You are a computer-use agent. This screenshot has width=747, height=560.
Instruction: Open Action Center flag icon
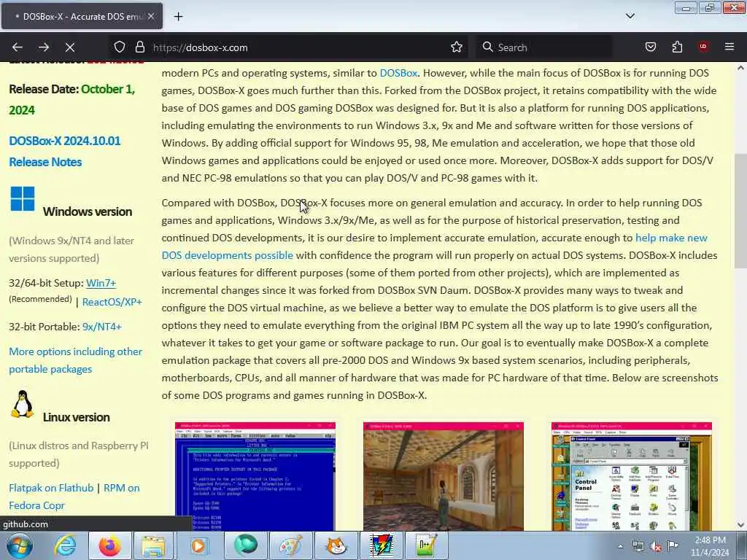pyautogui.click(x=673, y=545)
